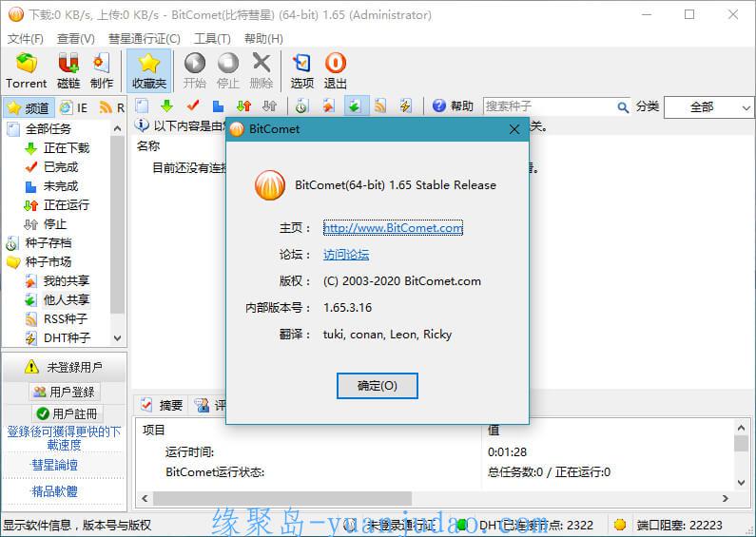Click the RSS torrents toolbar icon
Image resolution: width=756 pixels, height=537 pixels.
(380, 105)
